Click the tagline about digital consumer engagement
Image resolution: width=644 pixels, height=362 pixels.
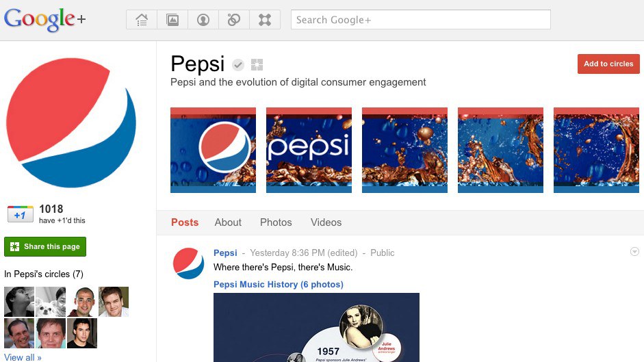(x=298, y=82)
